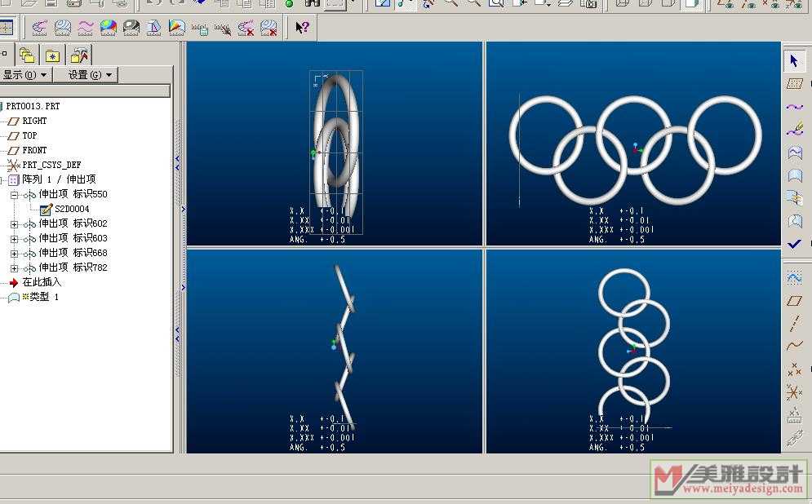Switch to the favorites navigator tab
Image resolution: width=812 pixels, height=504 pixels.
[x=52, y=55]
